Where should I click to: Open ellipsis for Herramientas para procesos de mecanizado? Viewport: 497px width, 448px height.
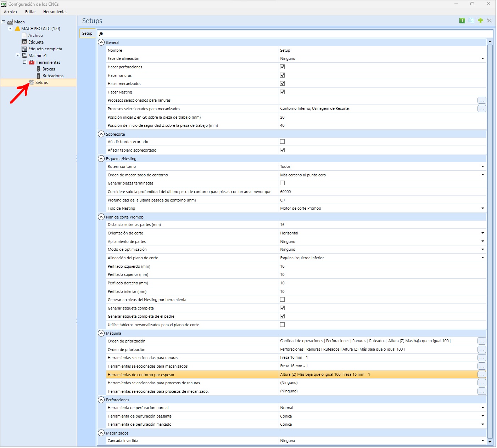pyautogui.click(x=482, y=391)
